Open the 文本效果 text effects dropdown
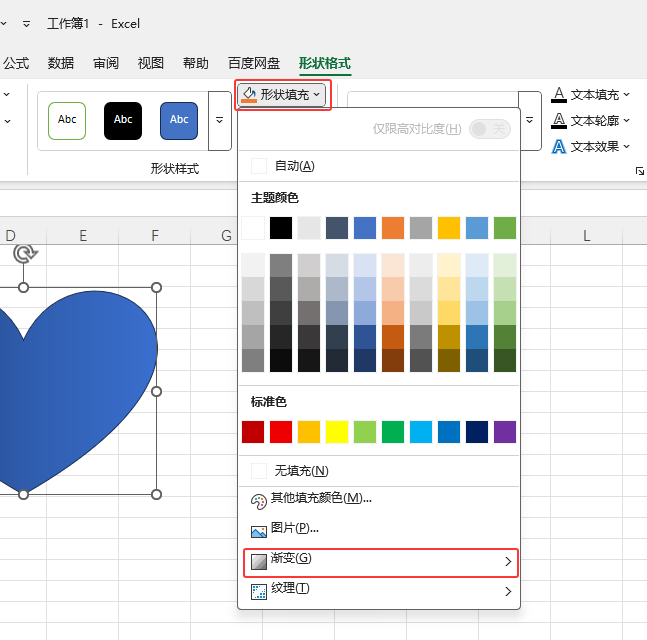Image resolution: width=647 pixels, height=640 pixels. click(590, 146)
